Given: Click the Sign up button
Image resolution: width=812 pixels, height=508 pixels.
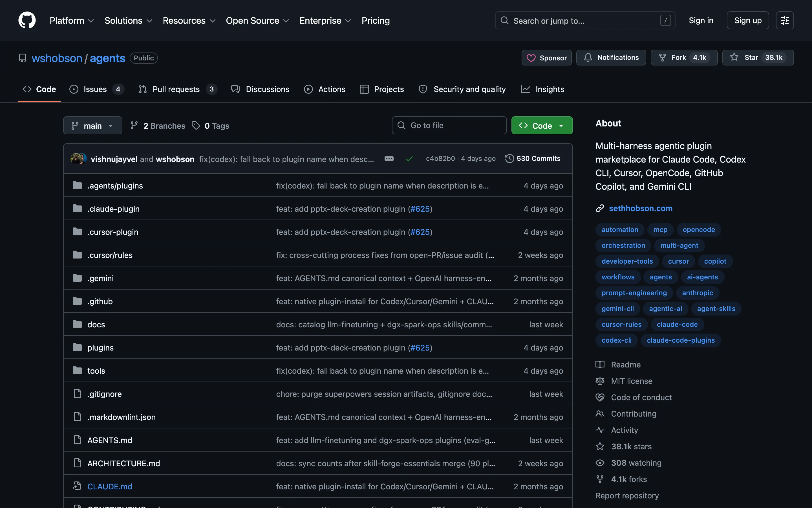Looking at the screenshot, I should 748,21.
